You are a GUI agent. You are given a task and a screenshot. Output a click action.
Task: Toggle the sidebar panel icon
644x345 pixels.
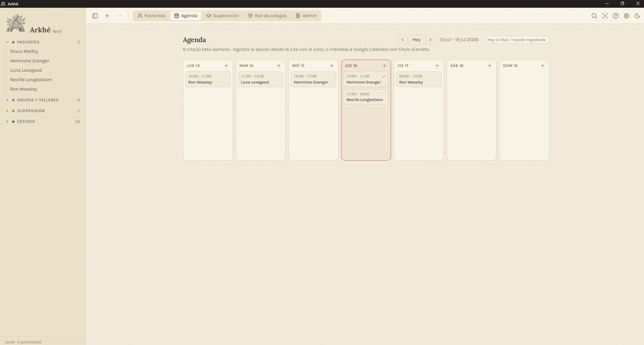click(x=95, y=16)
